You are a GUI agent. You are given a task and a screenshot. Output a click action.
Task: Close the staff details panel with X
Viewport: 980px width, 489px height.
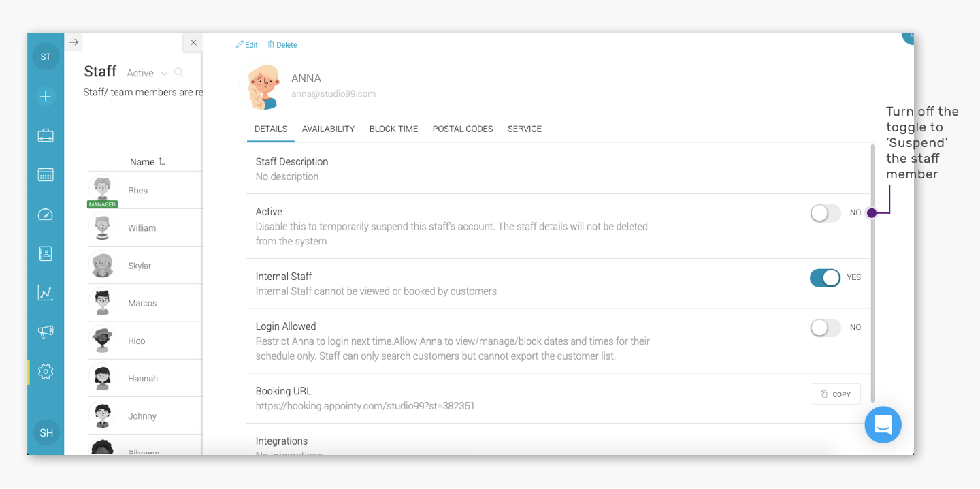point(193,42)
